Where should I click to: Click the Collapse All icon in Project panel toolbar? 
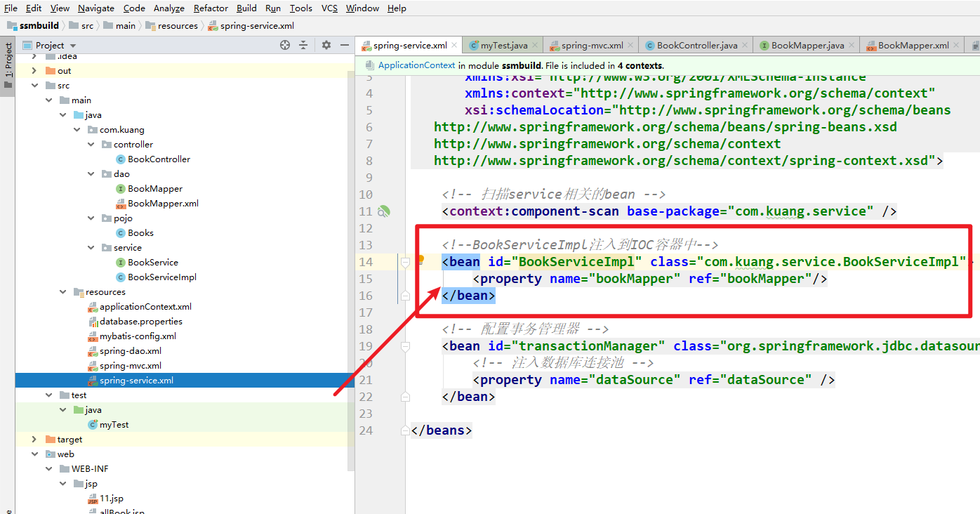[x=303, y=45]
